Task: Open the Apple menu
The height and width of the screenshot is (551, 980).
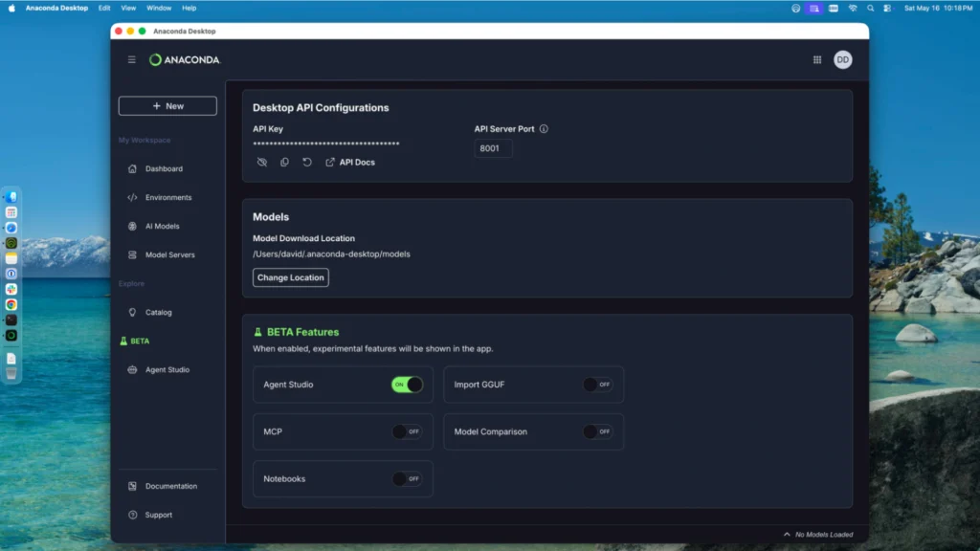Action: point(11,8)
